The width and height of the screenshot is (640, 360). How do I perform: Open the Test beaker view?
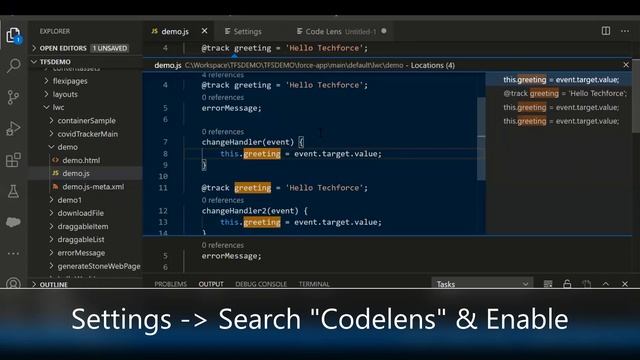pyautogui.click(x=13, y=191)
